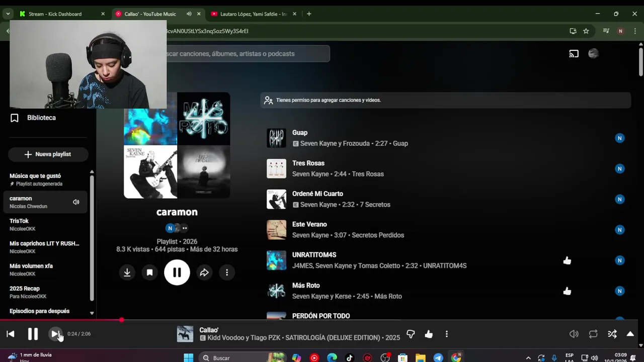Open more options for the current song
Screen dimensions: 644x362
pos(446,334)
